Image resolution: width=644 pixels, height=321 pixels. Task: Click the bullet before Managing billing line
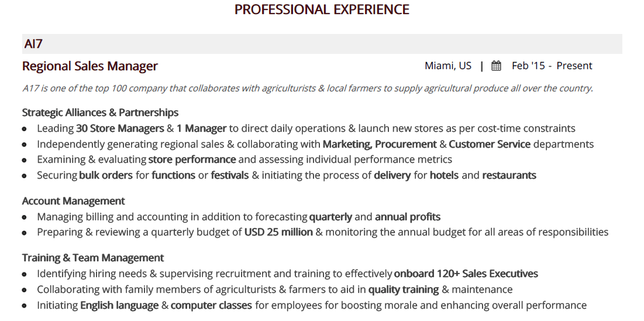(x=25, y=217)
